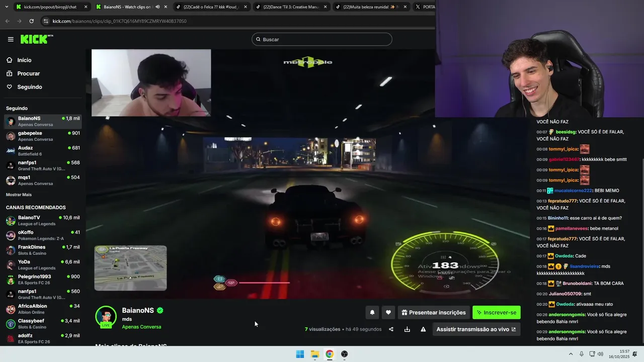Open the Pelegrino1993 channel
The image size is (644, 362).
43,280
